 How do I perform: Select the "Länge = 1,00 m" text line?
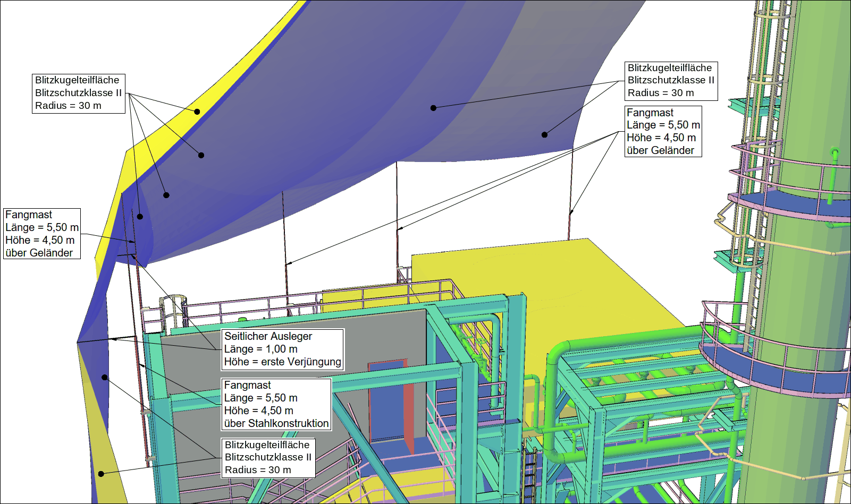click(x=260, y=349)
